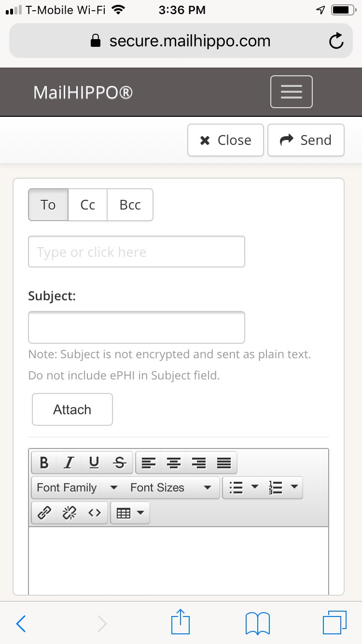The image size is (362, 644).
Task: Underline the message text
Action: pos(94,462)
